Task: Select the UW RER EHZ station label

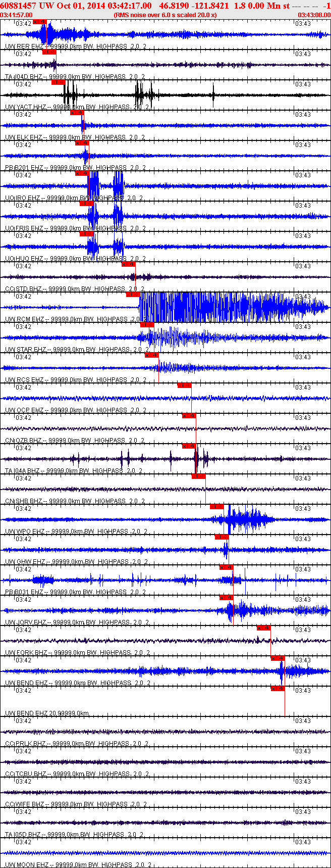Action: click(76, 46)
